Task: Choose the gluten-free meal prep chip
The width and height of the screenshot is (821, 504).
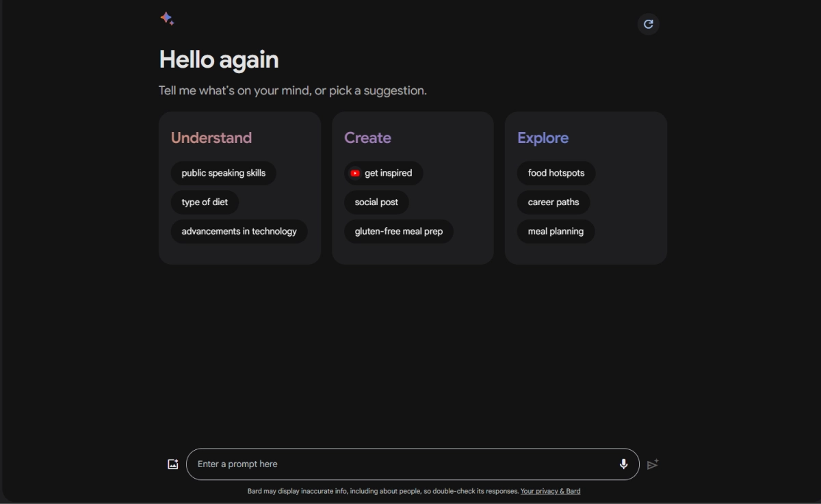Action: 399,231
